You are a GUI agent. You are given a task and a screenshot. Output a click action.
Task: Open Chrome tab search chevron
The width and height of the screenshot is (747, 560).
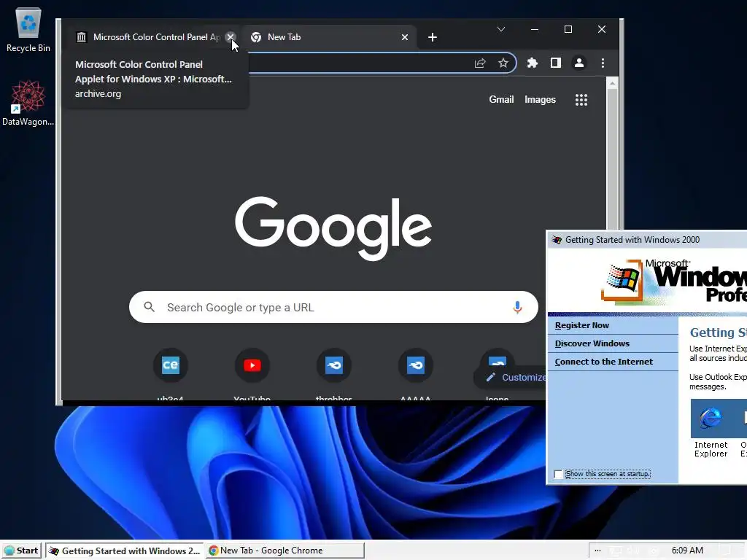click(x=500, y=29)
